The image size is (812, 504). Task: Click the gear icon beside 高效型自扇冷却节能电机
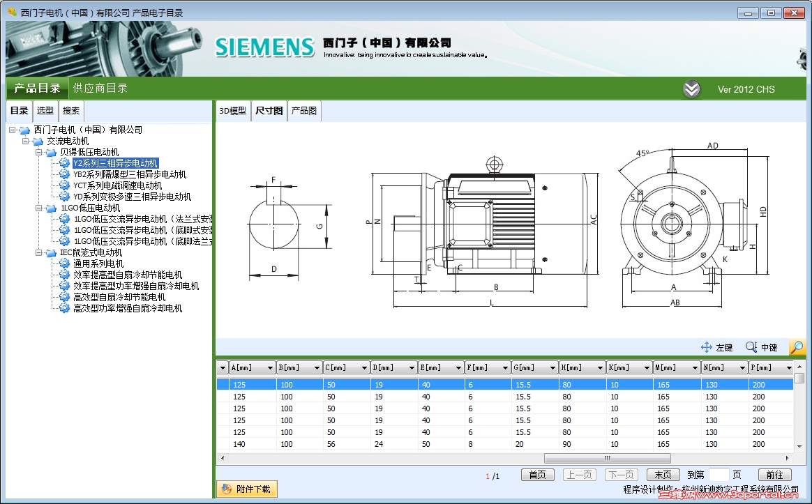coord(64,297)
